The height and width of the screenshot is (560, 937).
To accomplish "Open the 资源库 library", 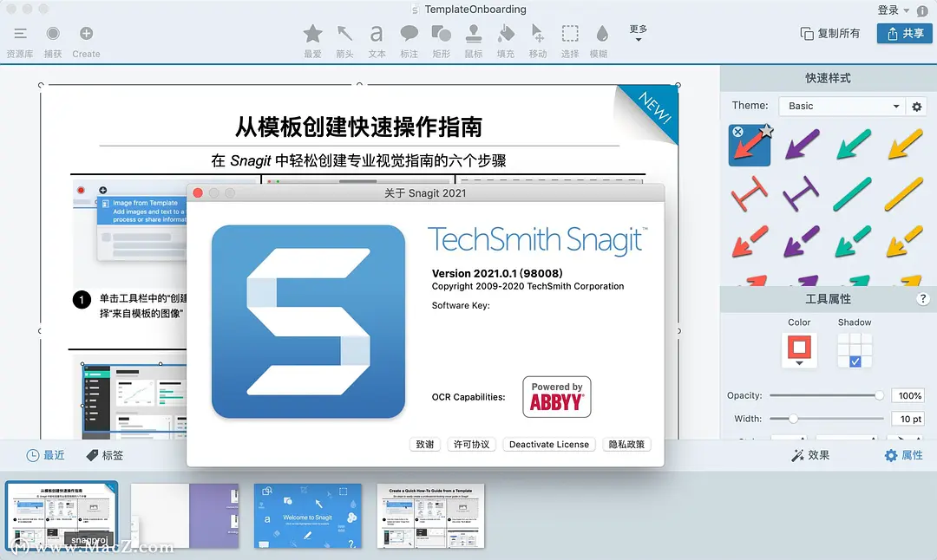I will pos(20,42).
